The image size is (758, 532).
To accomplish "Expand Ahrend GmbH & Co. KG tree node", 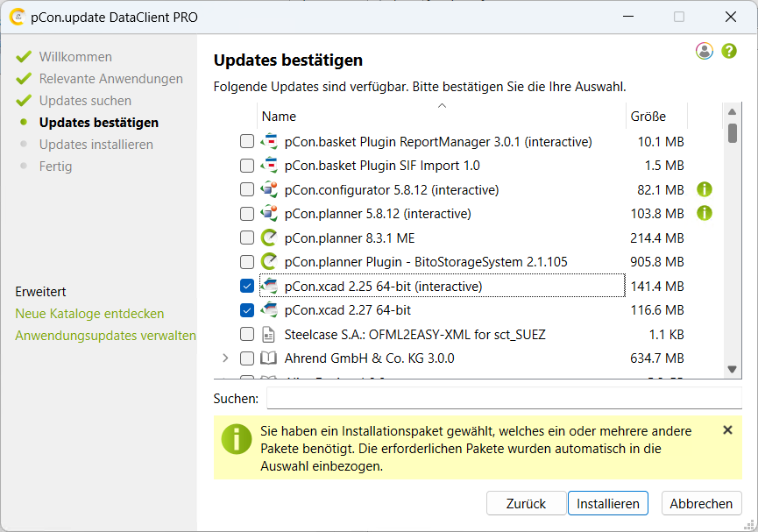I will pos(225,358).
